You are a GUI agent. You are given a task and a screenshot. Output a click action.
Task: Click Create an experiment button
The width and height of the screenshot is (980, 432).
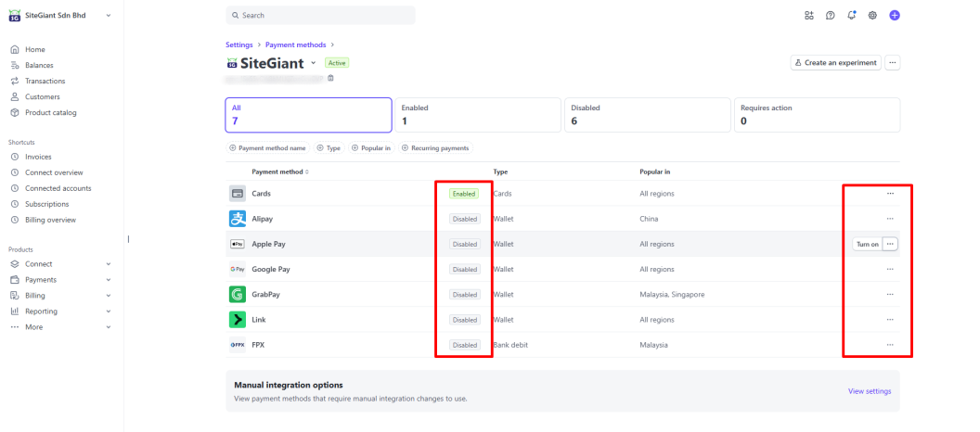pyautogui.click(x=834, y=62)
